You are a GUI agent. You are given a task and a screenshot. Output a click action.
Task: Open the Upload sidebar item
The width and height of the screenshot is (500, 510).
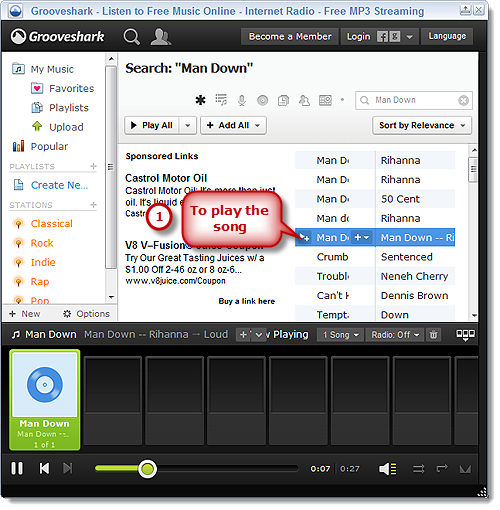[x=57, y=127]
